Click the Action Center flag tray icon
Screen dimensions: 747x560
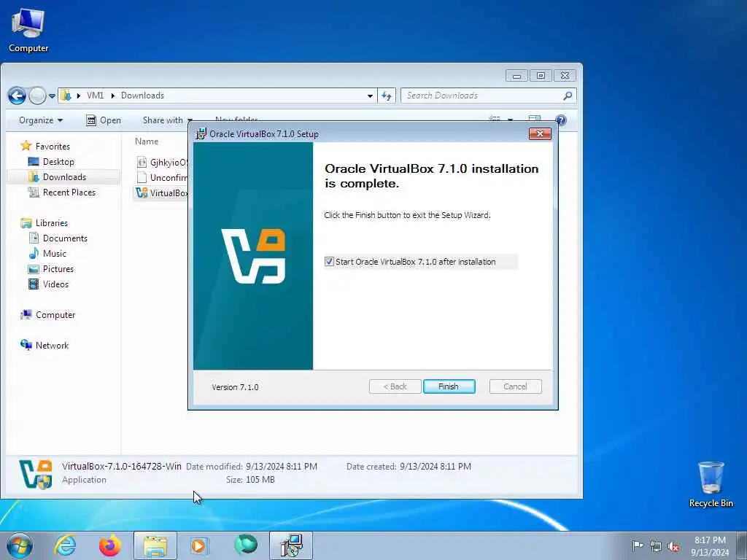click(637, 545)
